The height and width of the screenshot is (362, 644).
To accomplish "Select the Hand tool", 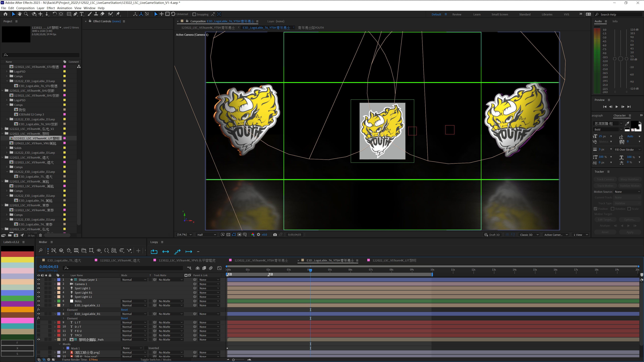I will tap(20, 14).
